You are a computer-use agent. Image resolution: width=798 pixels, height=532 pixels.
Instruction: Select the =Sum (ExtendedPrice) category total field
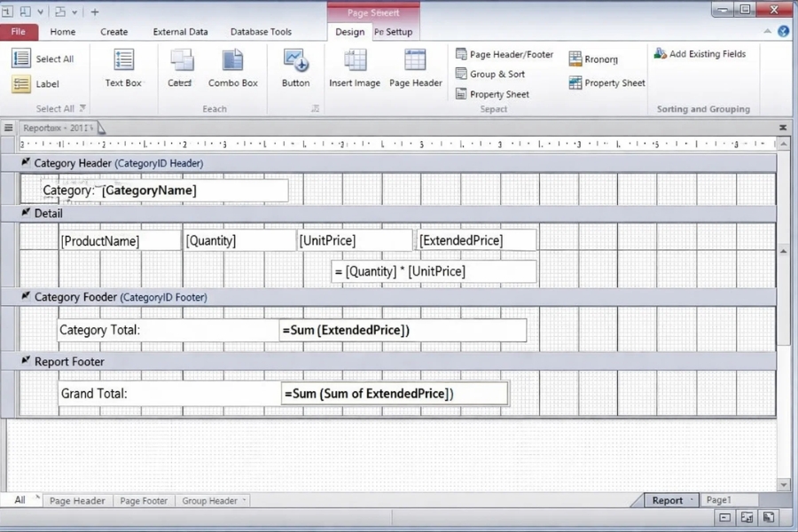click(x=403, y=331)
